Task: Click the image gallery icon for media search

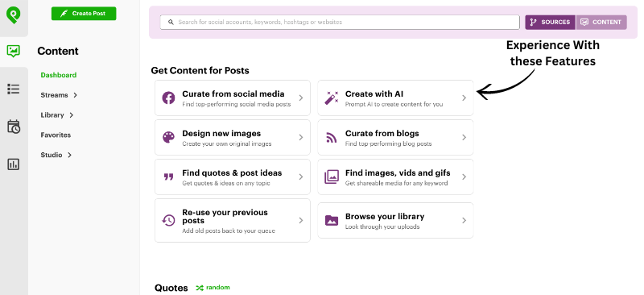Action: [332, 177]
